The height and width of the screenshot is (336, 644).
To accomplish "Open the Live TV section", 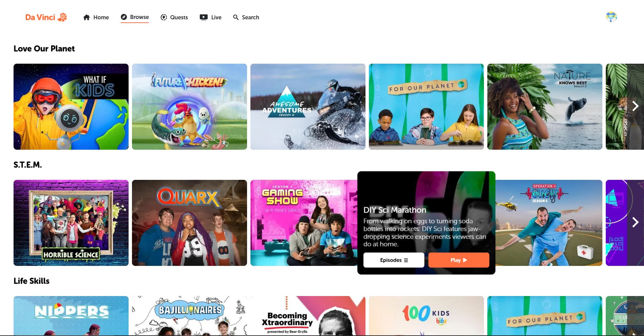I will (210, 17).
